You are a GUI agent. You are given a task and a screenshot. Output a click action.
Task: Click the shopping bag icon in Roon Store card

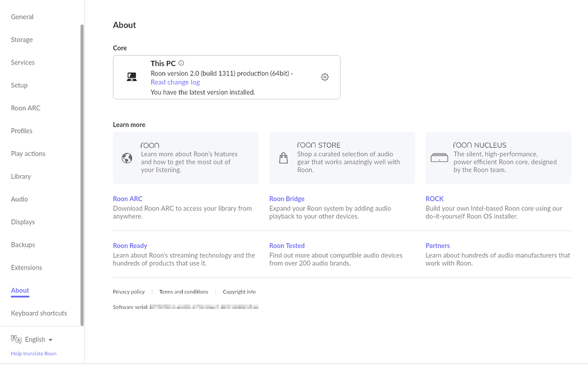[x=284, y=157]
